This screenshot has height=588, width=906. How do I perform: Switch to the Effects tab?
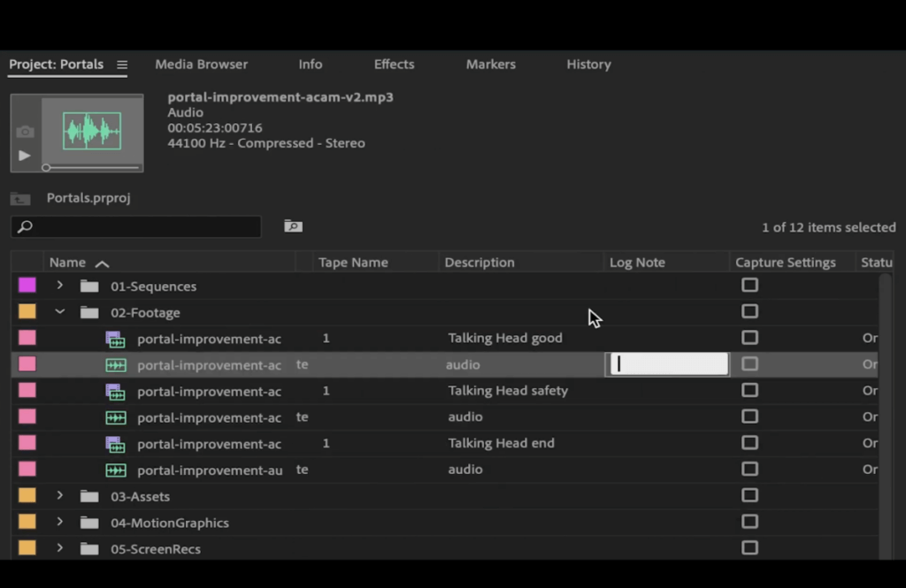click(394, 65)
